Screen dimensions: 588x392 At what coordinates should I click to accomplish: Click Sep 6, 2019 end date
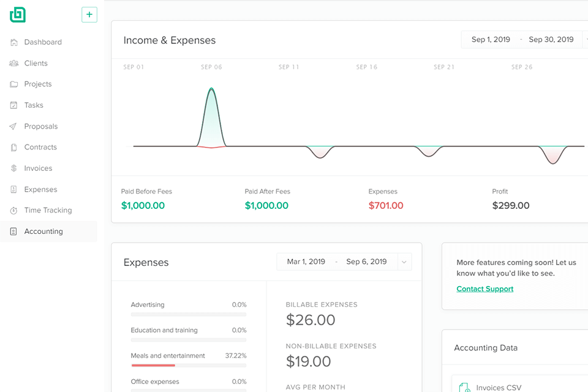coord(366,262)
